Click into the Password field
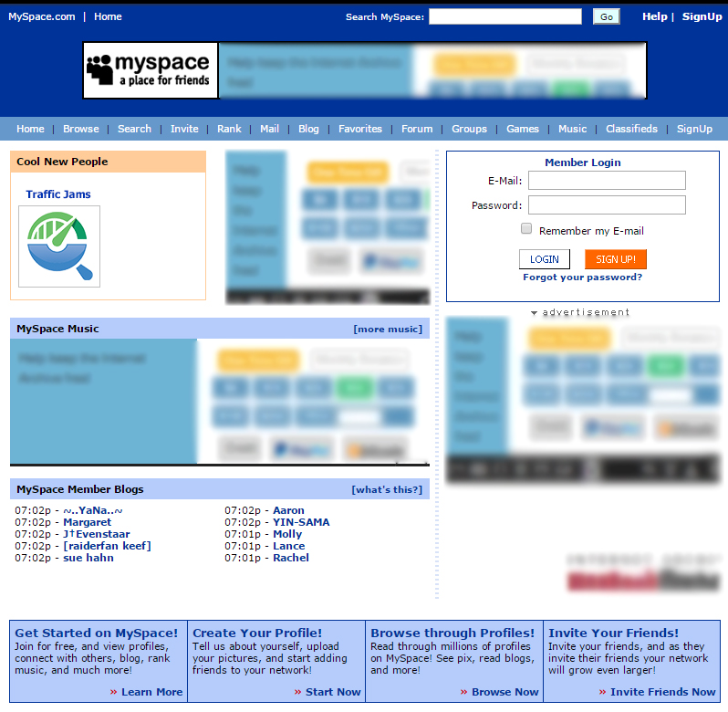Screen dimensions: 728x712 (x=607, y=205)
